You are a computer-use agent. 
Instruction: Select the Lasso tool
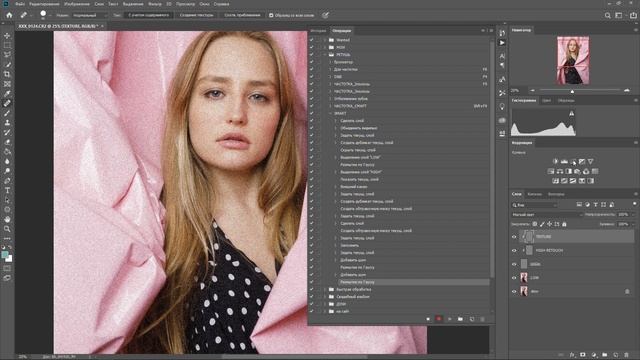pos(7,55)
